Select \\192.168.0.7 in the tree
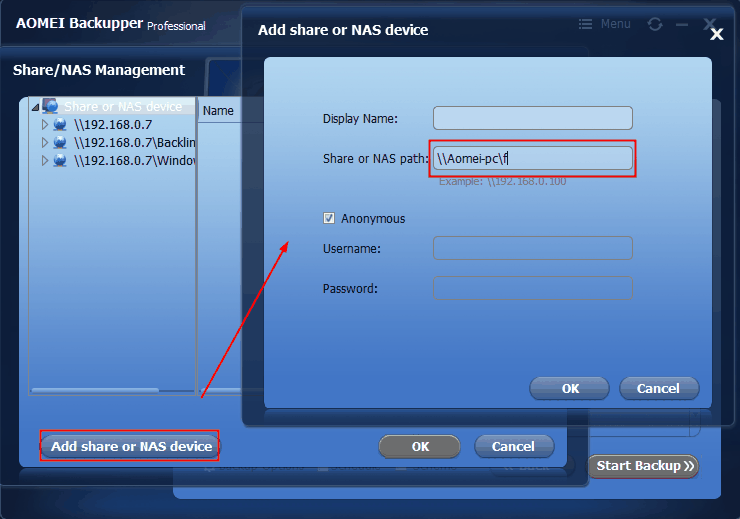740x519 pixels. click(113, 125)
